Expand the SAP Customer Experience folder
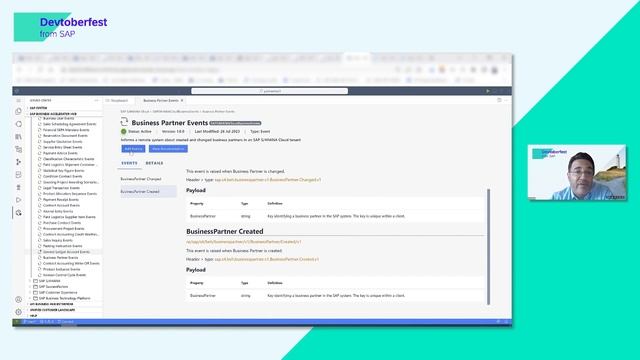 pyautogui.click(x=58, y=292)
